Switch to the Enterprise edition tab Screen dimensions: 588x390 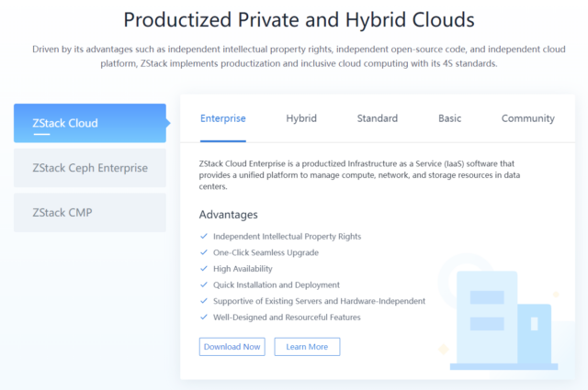pos(222,118)
